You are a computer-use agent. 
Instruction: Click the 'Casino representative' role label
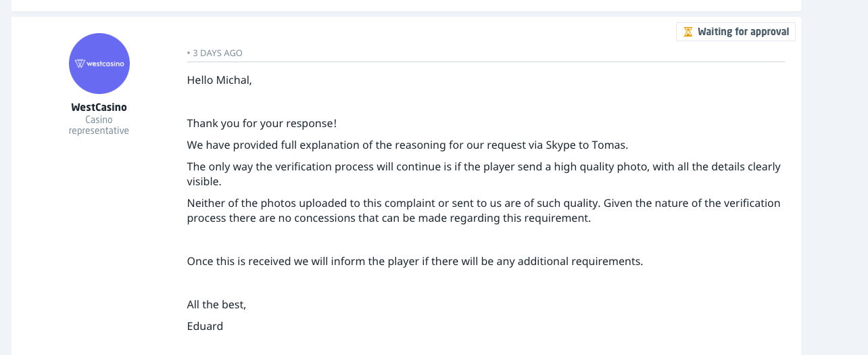[99, 125]
